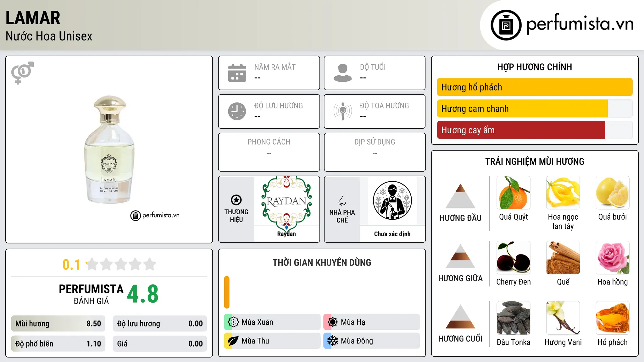
Task: Click the perfumer silhouette icon
Action: point(392,200)
